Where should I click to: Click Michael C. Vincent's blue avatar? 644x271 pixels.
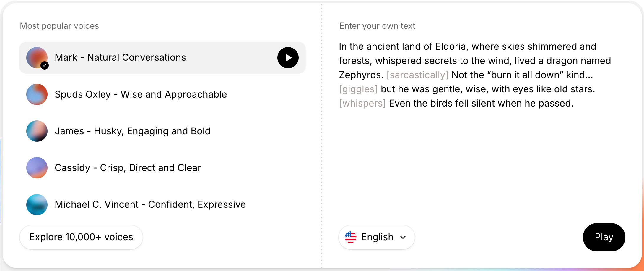click(x=37, y=204)
